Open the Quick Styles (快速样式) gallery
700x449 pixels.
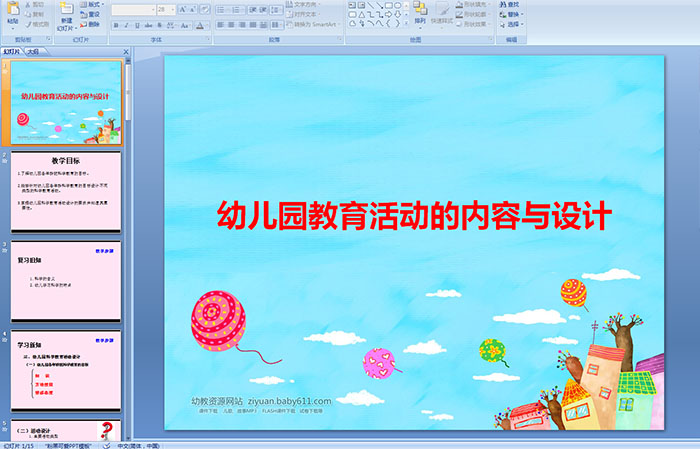(x=442, y=14)
